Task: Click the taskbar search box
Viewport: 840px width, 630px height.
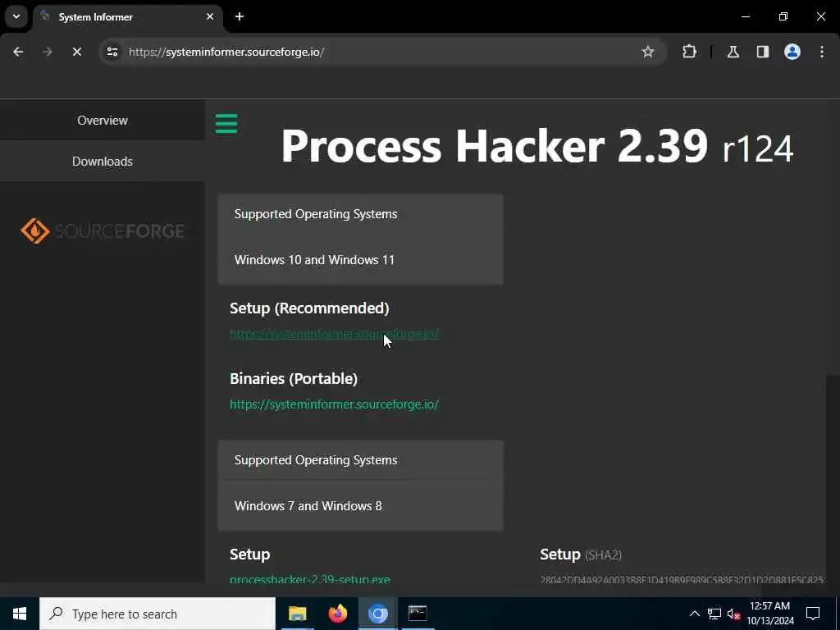Action: 157,614
